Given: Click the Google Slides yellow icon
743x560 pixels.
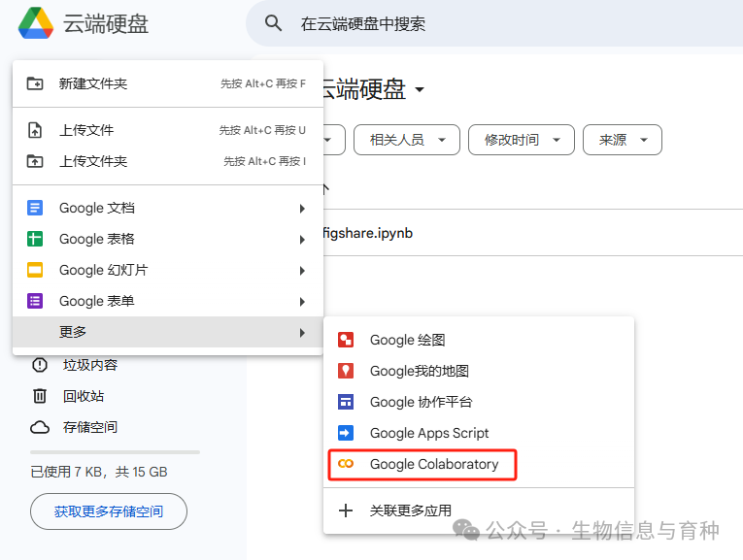Looking at the screenshot, I should pyautogui.click(x=35, y=270).
